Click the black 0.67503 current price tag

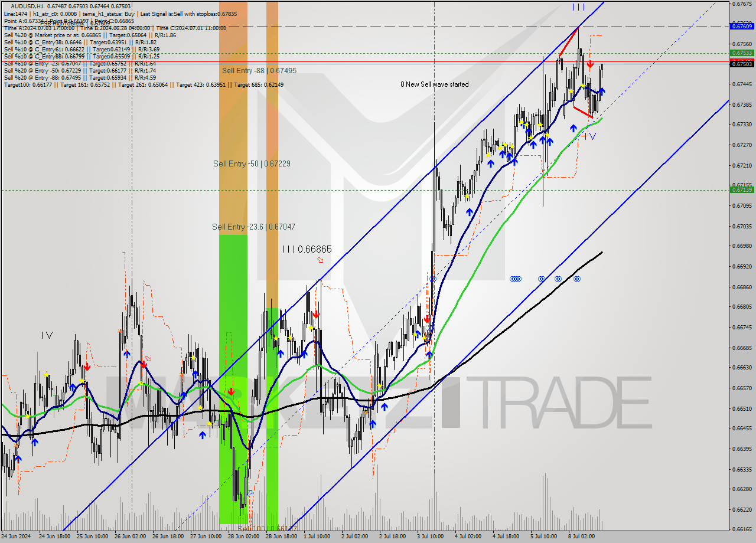pyautogui.click(x=742, y=64)
